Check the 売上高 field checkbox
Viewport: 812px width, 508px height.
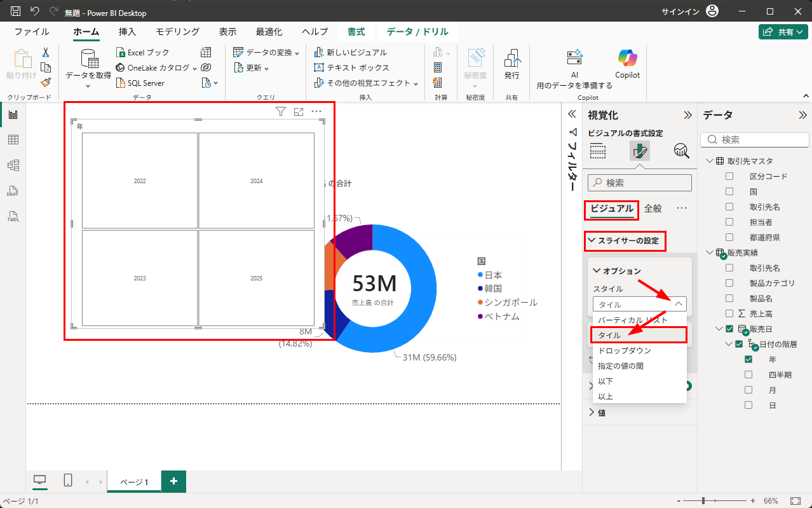[x=729, y=313]
